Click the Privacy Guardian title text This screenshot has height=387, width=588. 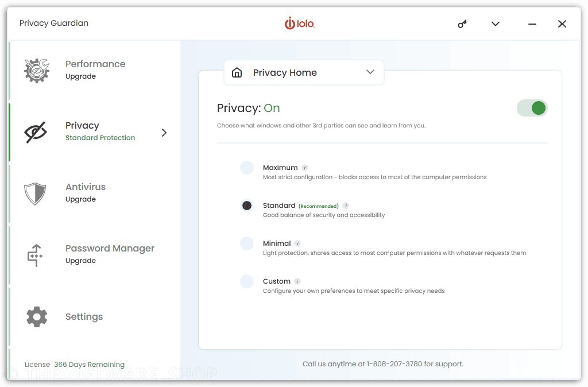pyautogui.click(x=54, y=23)
